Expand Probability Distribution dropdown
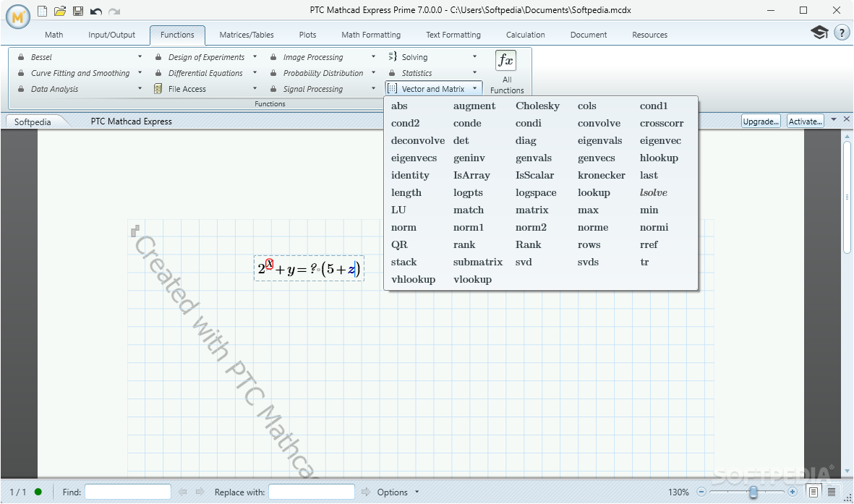The width and height of the screenshot is (854, 504). point(374,72)
